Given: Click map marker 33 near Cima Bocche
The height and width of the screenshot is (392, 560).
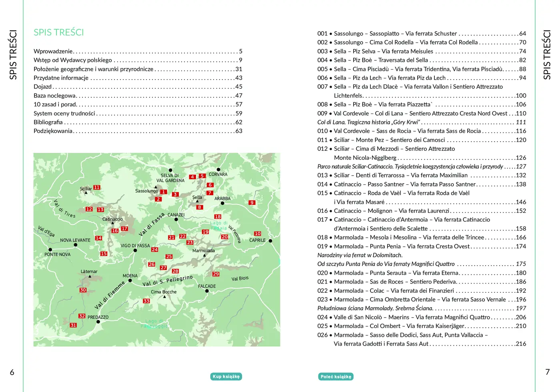Looking at the screenshot, I should [x=146, y=301].
